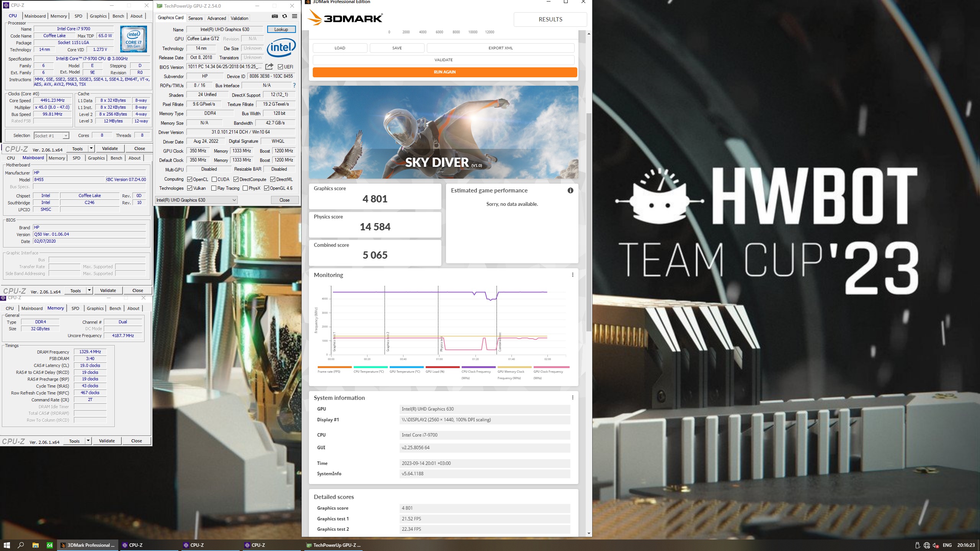Toggle the UEFI checkbox in GPU-Z
This screenshot has height=551, width=980.
pos(281,67)
